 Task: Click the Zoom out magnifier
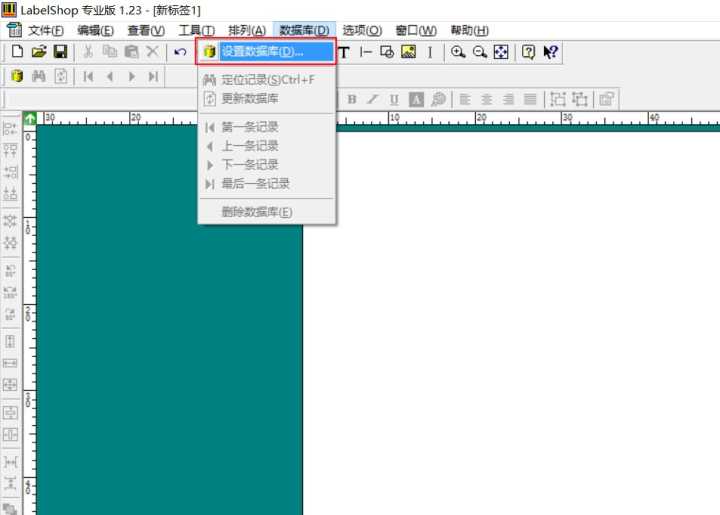click(x=479, y=52)
